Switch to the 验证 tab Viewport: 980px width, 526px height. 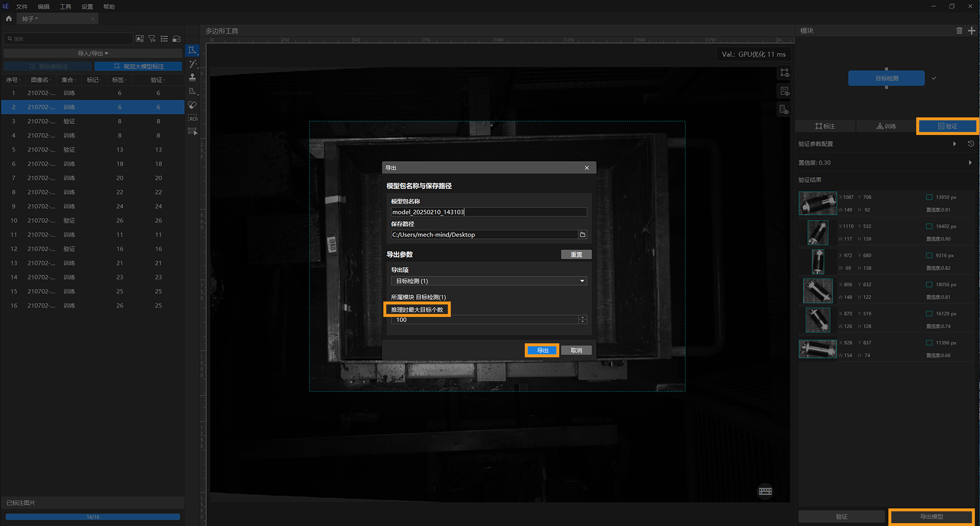click(947, 126)
